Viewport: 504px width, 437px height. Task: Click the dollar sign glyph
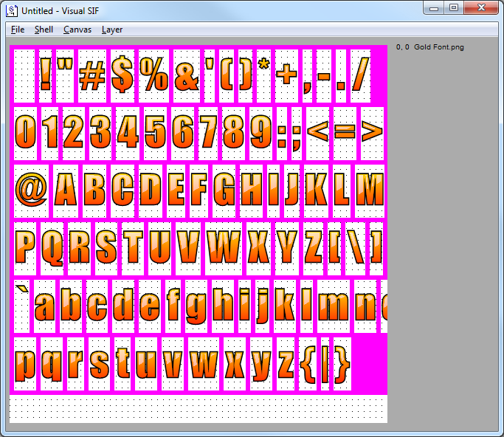coord(122,75)
